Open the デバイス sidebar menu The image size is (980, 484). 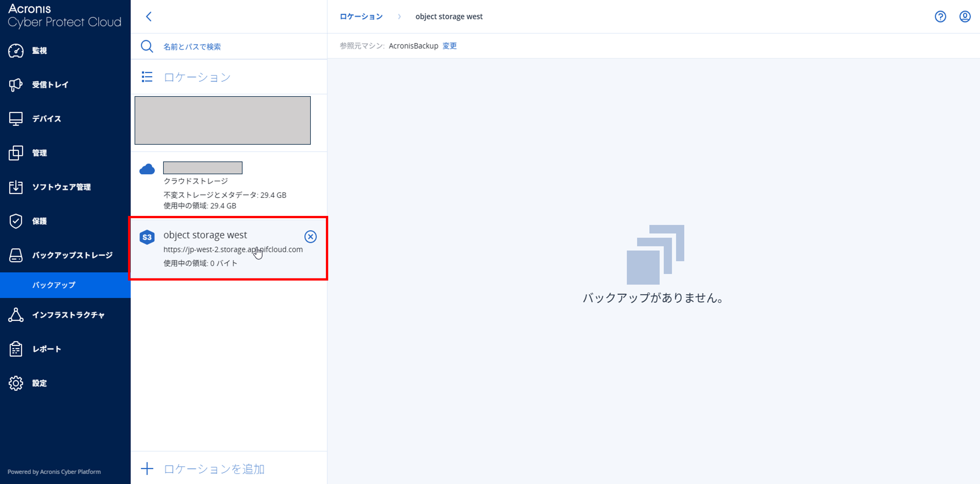click(x=46, y=119)
